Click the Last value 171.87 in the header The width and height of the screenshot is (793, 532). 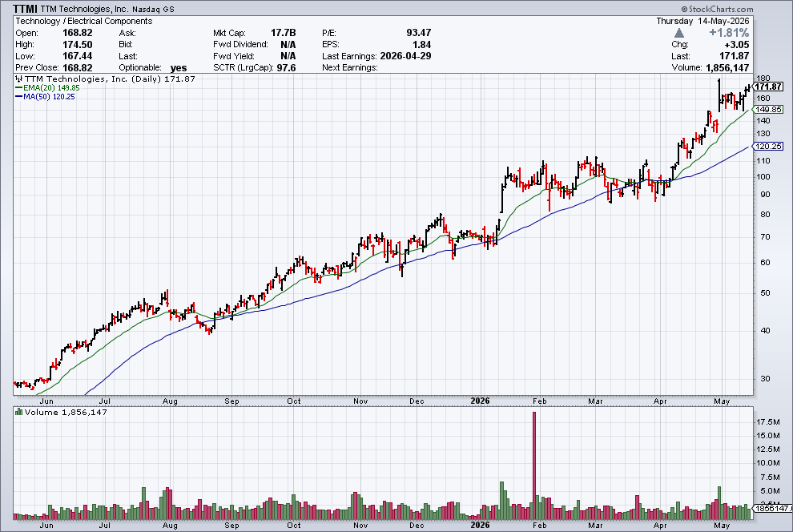(x=735, y=56)
